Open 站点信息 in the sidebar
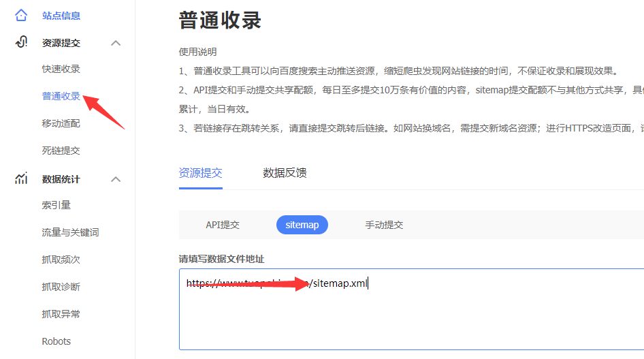 [61, 16]
